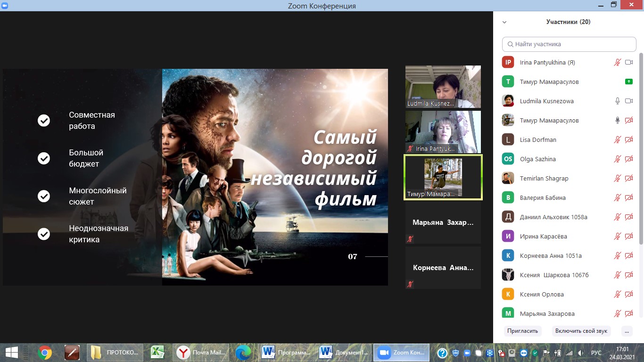Viewport: 644px width, 362px height.
Task: Click Валерия Бабина's muted microphone icon
Action: point(617,197)
